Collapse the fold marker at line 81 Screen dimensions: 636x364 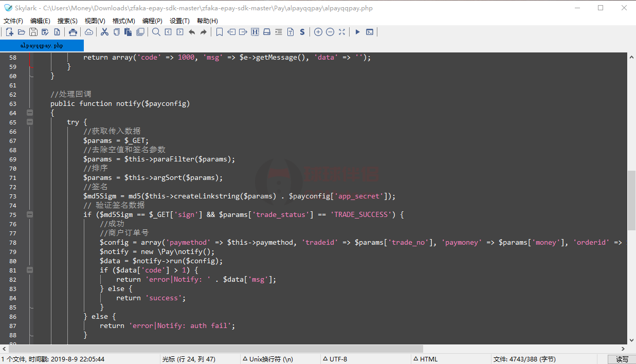(x=30, y=270)
